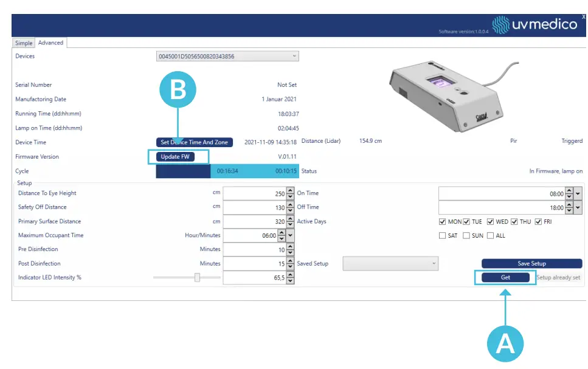Toggle the FRI active day checkbox
The height and width of the screenshot is (369, 588).
coord(538,222)
